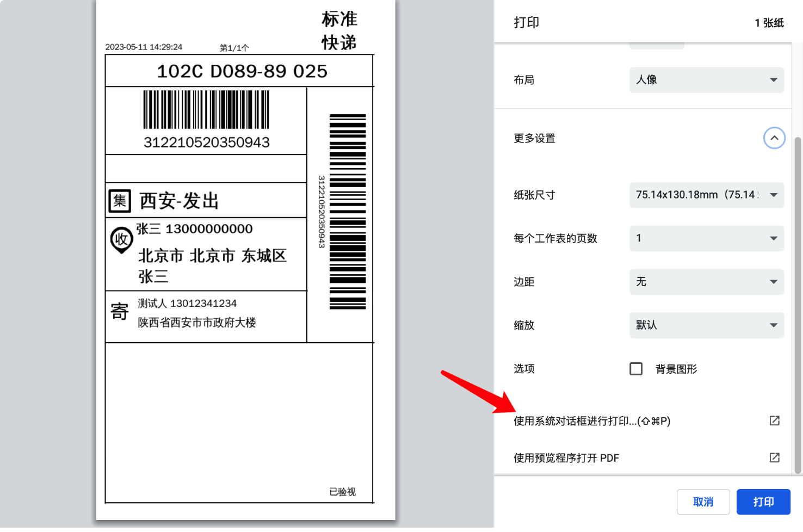Open the 布局 dropdown showing 人像
This screenshot has width=803, height=532.
pyautogui.click(x=707, y=80)
